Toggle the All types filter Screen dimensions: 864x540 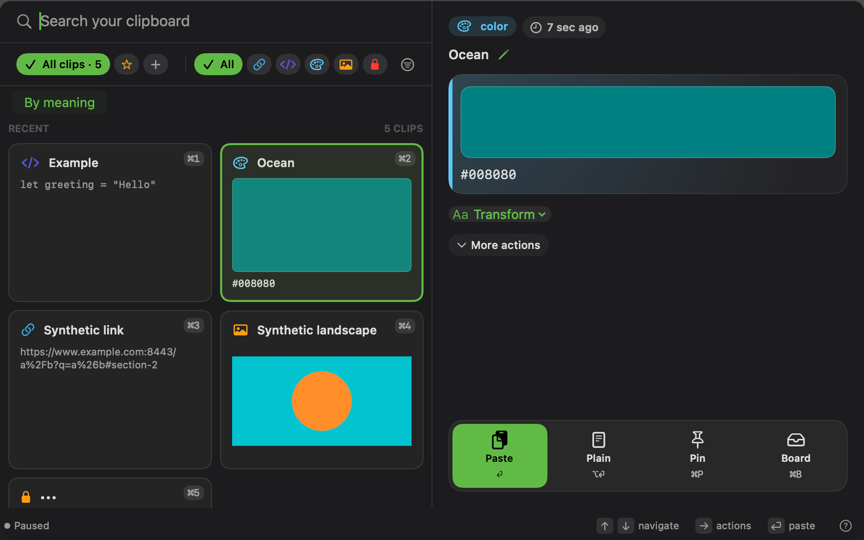(x=218, y=64)
